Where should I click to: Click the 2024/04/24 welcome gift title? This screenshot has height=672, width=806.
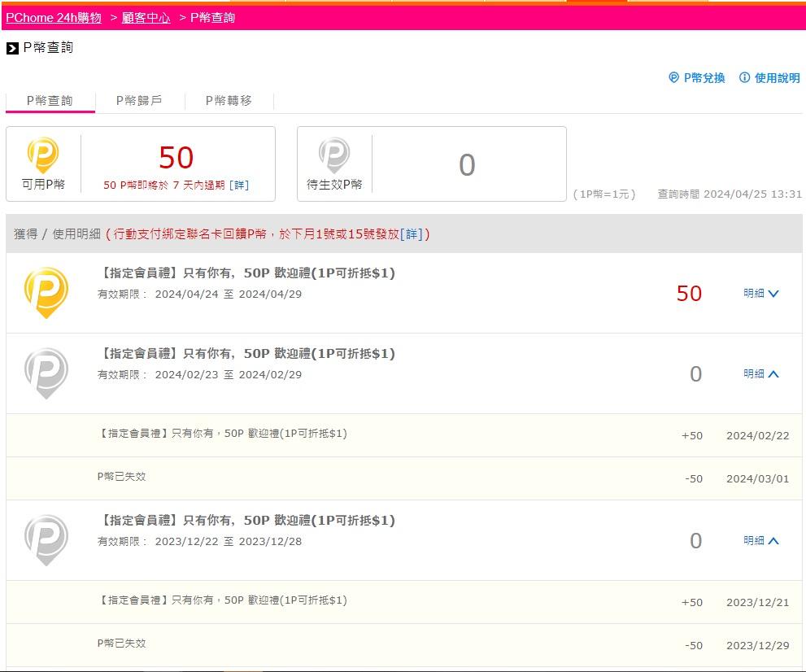[246, 273]
